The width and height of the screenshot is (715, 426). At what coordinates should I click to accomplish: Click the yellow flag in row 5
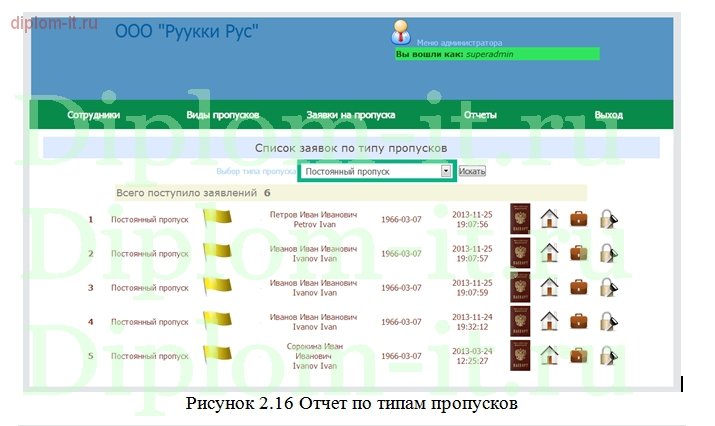click(x=217, y=353)
